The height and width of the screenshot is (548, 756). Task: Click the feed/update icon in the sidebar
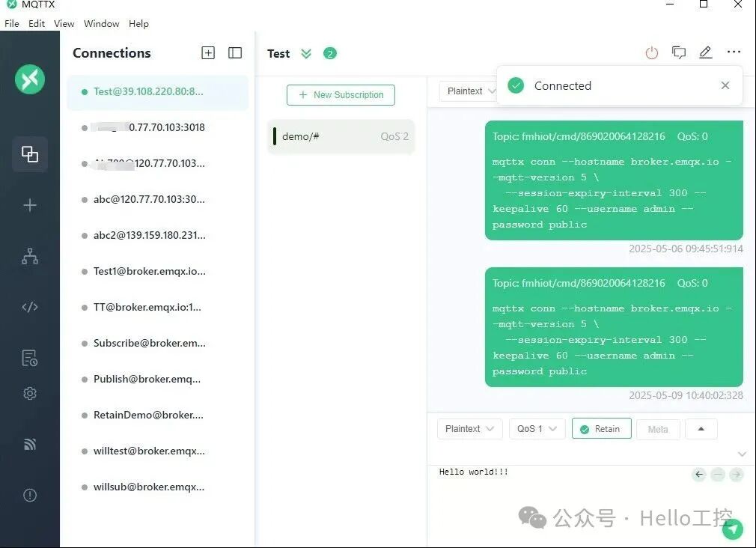pyautogui.click(x=30, y=444)
